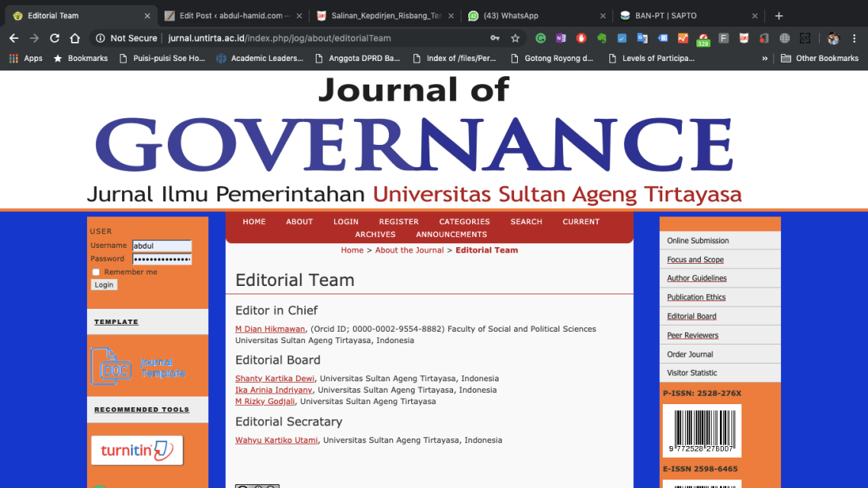The image size is (868, 488).
Task: Open the Other Bookmarks folder
Action: tap(819, 58)
